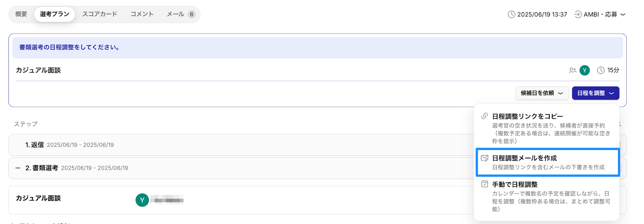Expand the AMBI・応募 chevron menu
Viewport: 644px width, 224px height.
(623, 14)
